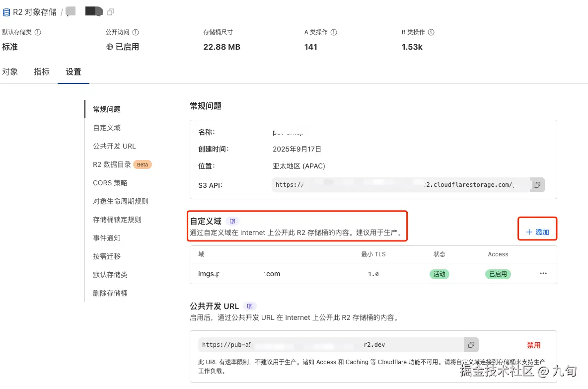
Task: Go to 公共开发 URL in settings sidebar
Action: (114, 146)
